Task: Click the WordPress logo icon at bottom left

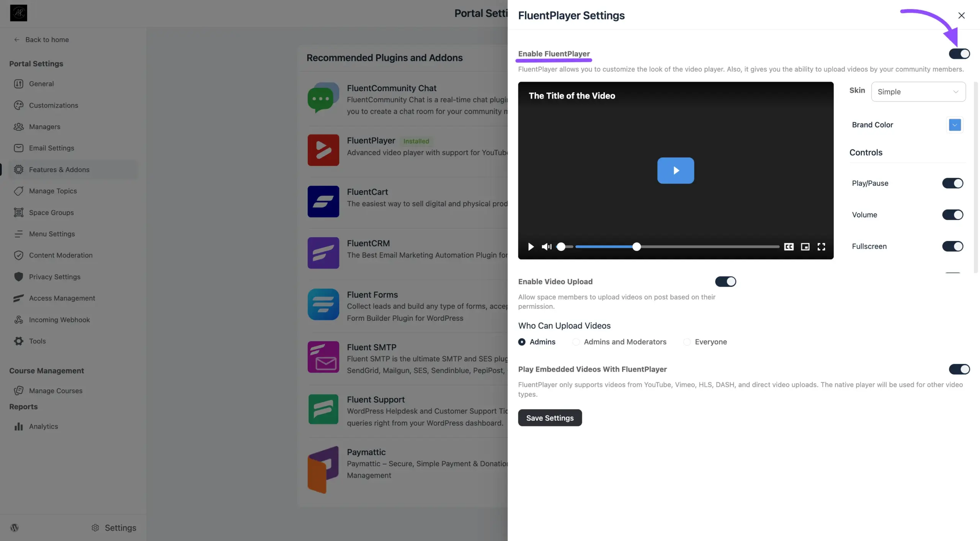Action: click(15, 528)
